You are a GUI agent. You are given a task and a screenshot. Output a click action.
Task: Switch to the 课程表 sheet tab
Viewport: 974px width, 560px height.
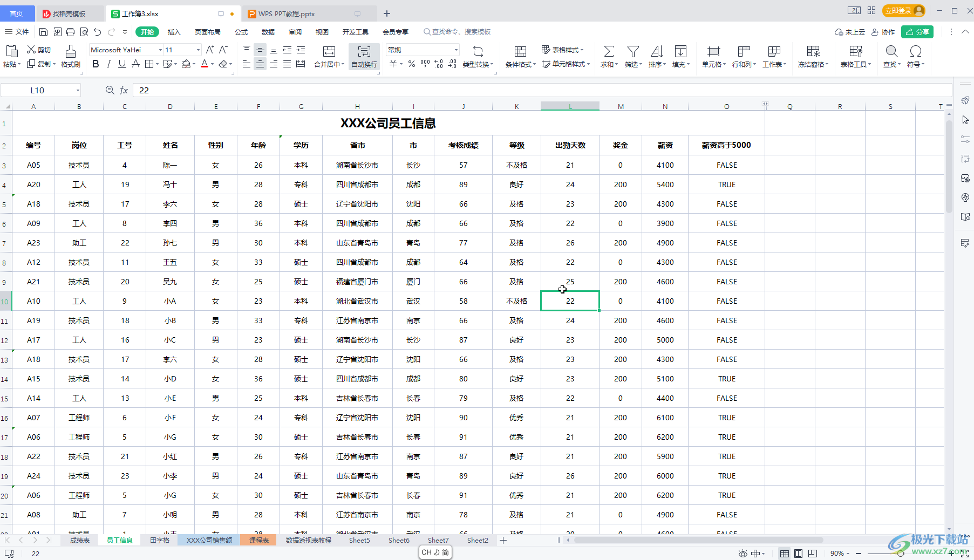[259, 540]
